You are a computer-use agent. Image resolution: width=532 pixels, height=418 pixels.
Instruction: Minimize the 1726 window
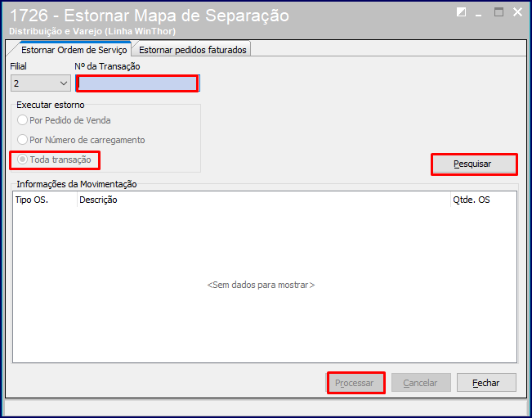[479, 14]
